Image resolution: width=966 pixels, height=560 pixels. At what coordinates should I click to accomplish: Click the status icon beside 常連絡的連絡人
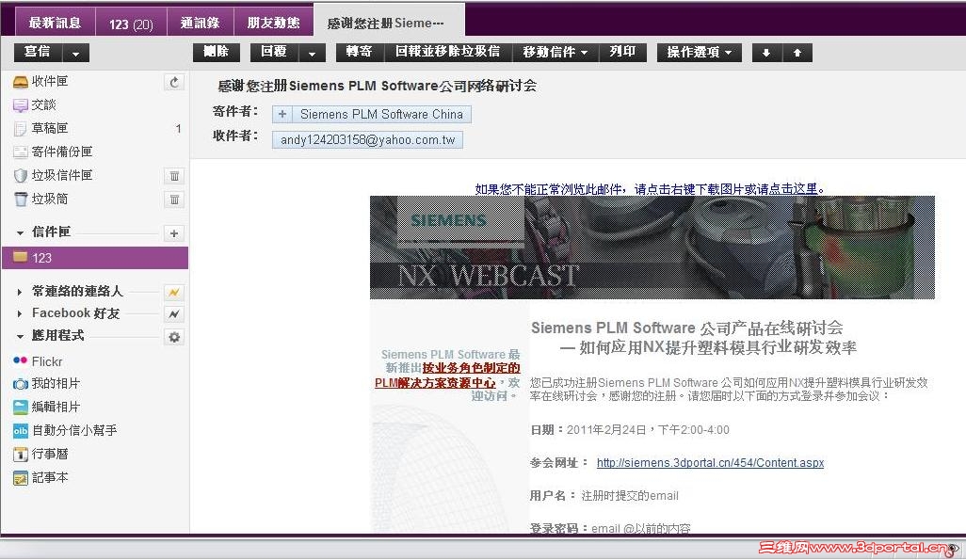(x=174, y=292)
